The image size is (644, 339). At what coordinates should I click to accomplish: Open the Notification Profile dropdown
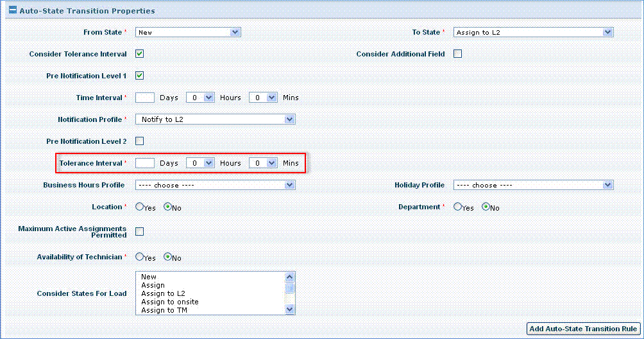pos(215,119)
